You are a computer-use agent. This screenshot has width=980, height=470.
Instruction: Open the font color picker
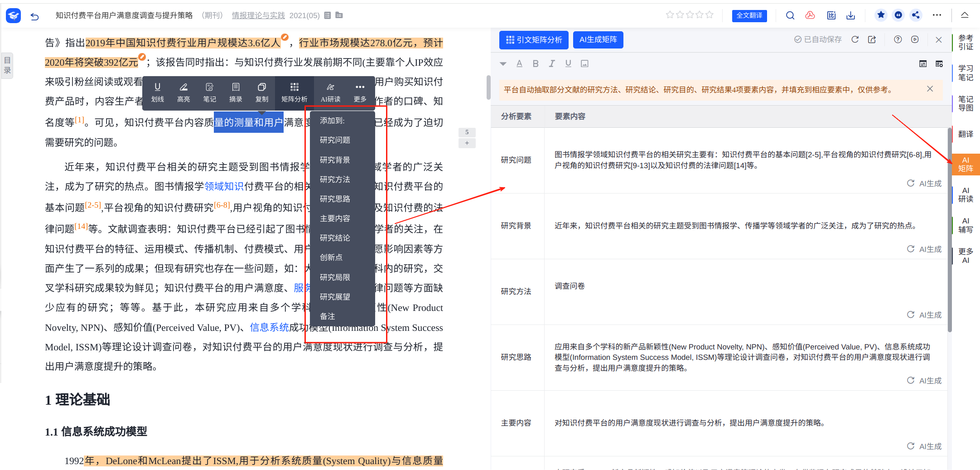click(x=519, y=63)
